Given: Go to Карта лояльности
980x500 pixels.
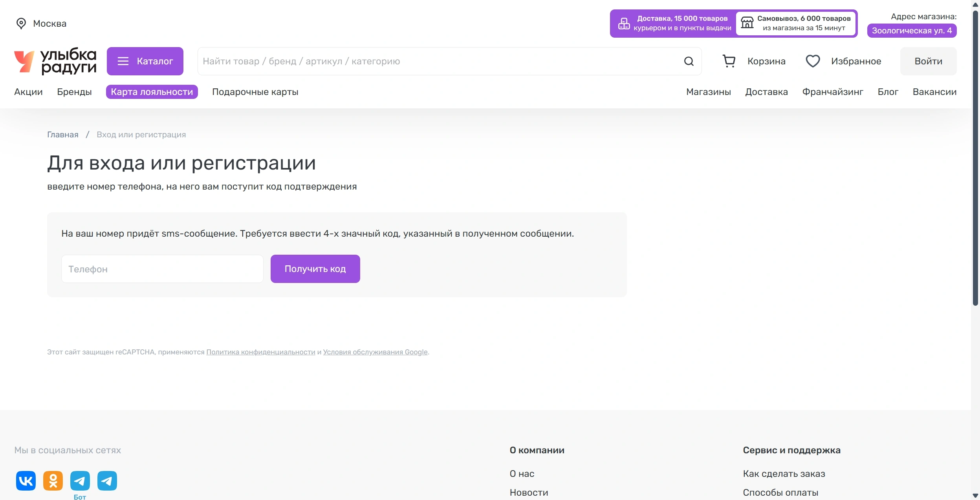Looking at the screenshot, I should pos(152,92).
